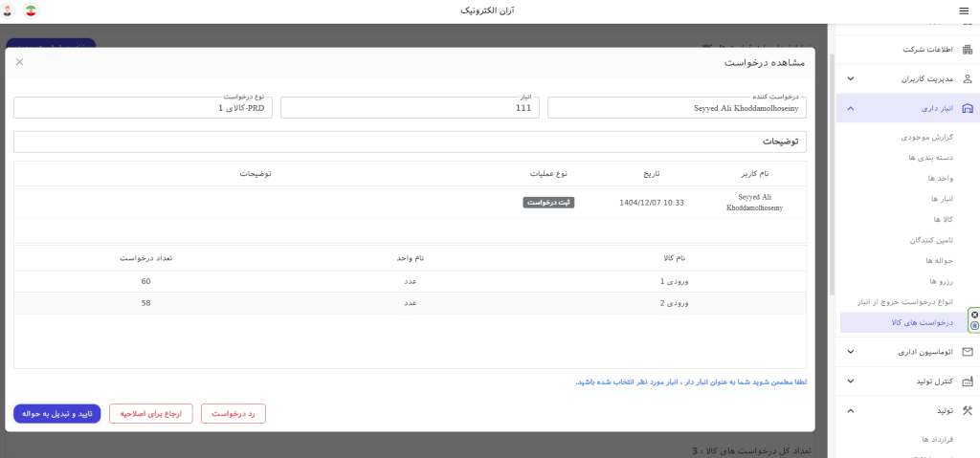This screenshot has height=458, width=980.
Task: Click the نام کالا column header
Action: (x=673, y=257)
